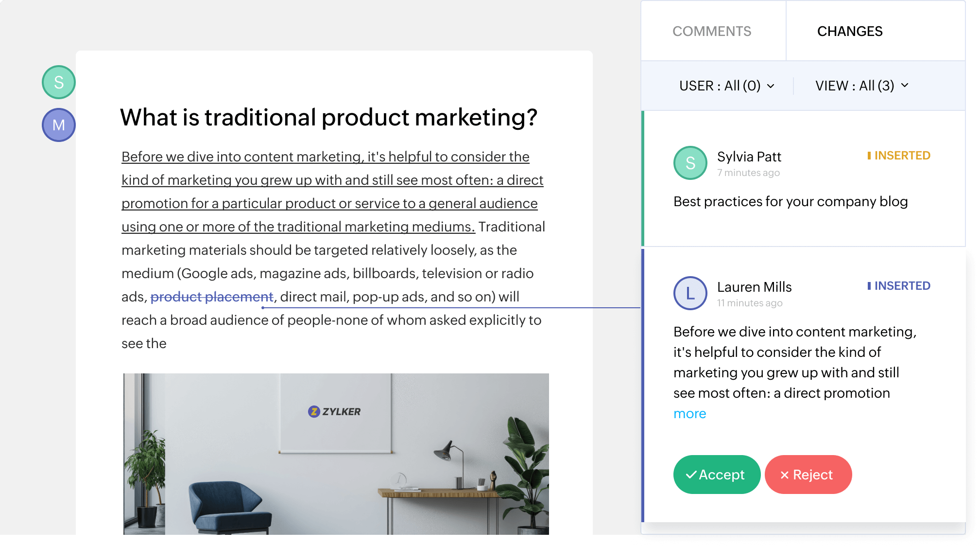Click the document heading about traditional marketing
980x546 pixels.
[328, 118]
